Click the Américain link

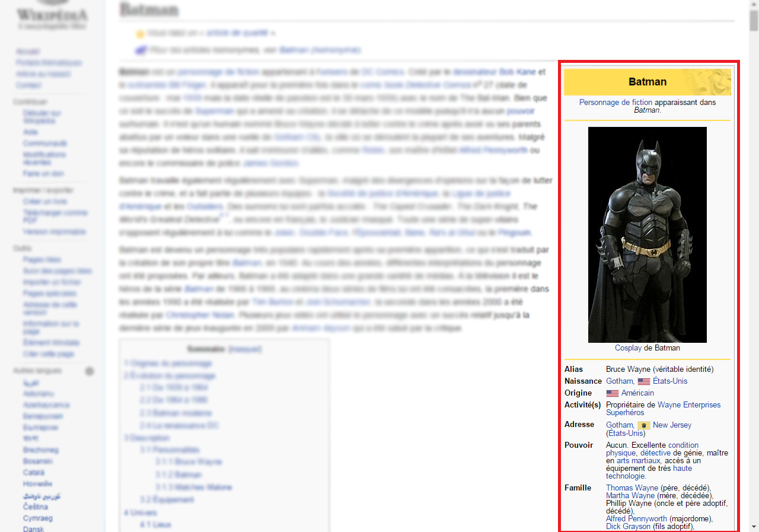(637, 393)
